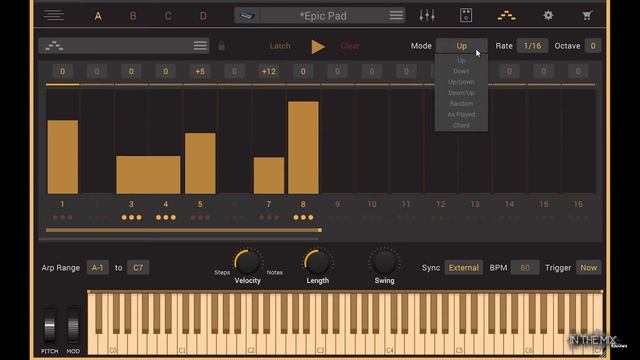Click the BPM value field
640x360 pixels.
(x=525, y=268)
